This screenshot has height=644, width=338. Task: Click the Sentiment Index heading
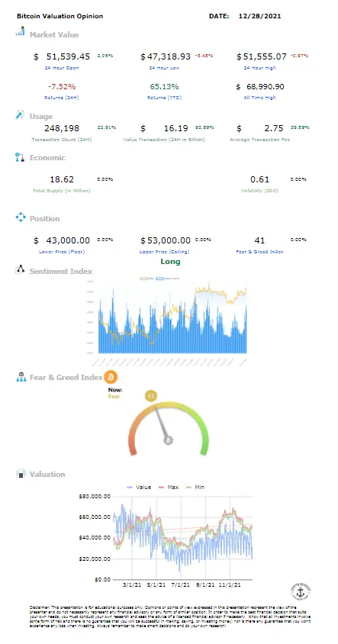click(61, 271)
